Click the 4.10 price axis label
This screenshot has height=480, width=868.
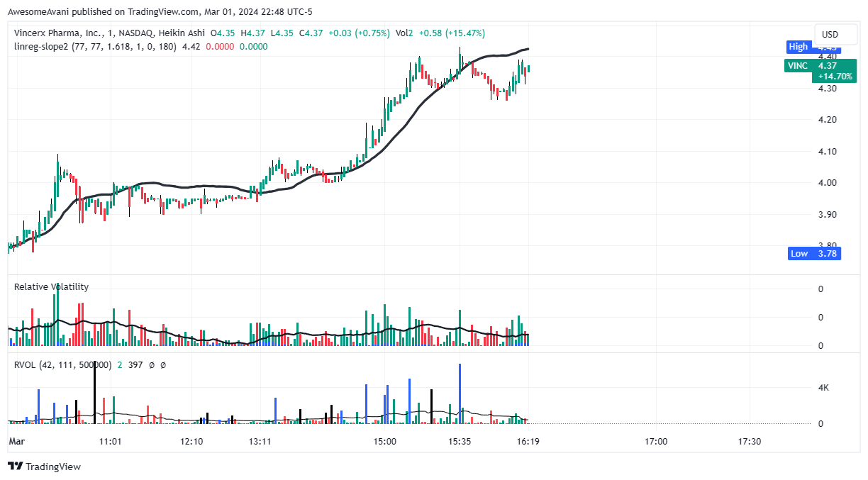coord(827,152)
